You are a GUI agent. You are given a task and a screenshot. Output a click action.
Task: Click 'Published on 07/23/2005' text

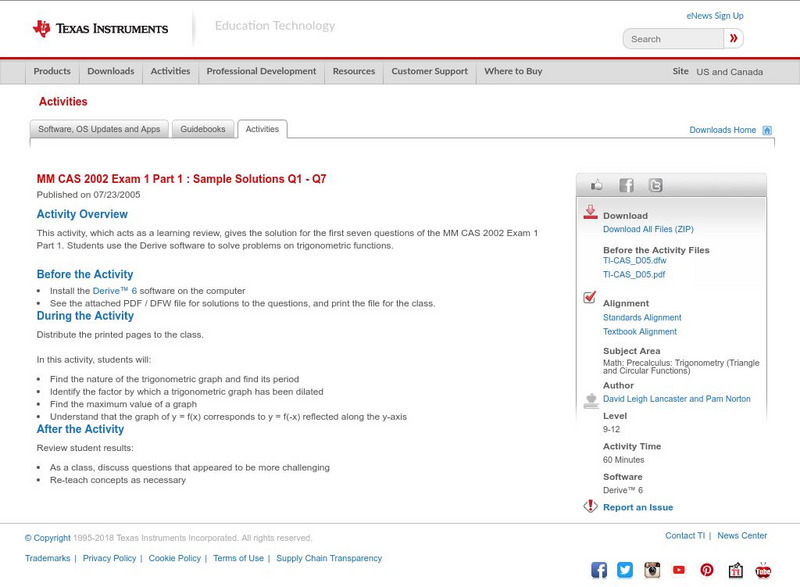[88, 195]
